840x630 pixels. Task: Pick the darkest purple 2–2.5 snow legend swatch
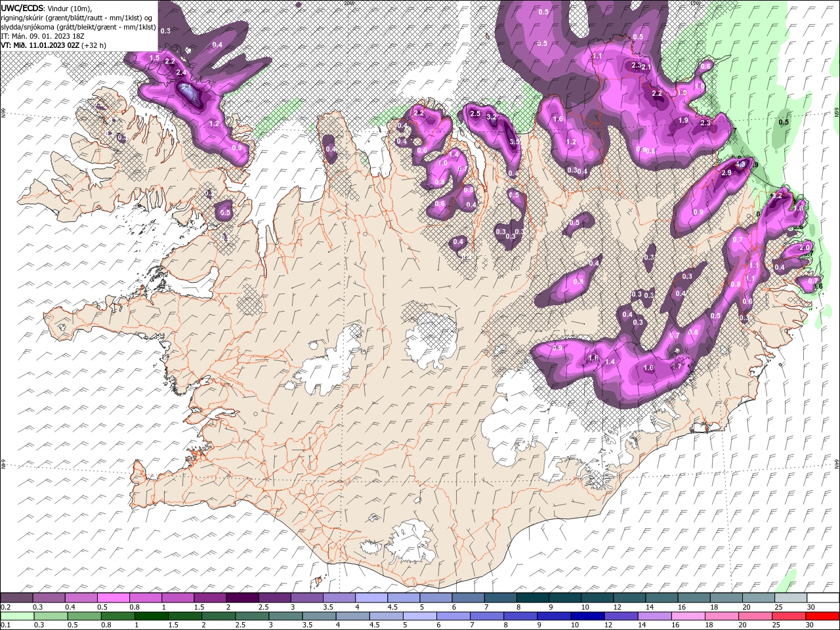(242, 598)
